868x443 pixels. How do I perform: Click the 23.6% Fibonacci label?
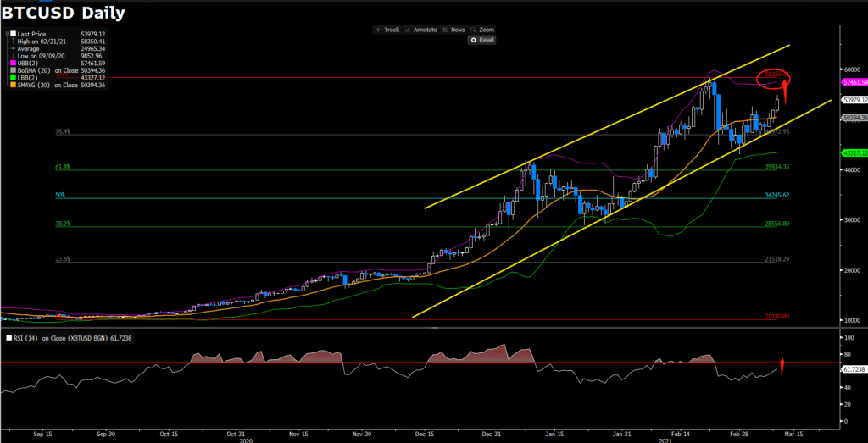[62, 259]
